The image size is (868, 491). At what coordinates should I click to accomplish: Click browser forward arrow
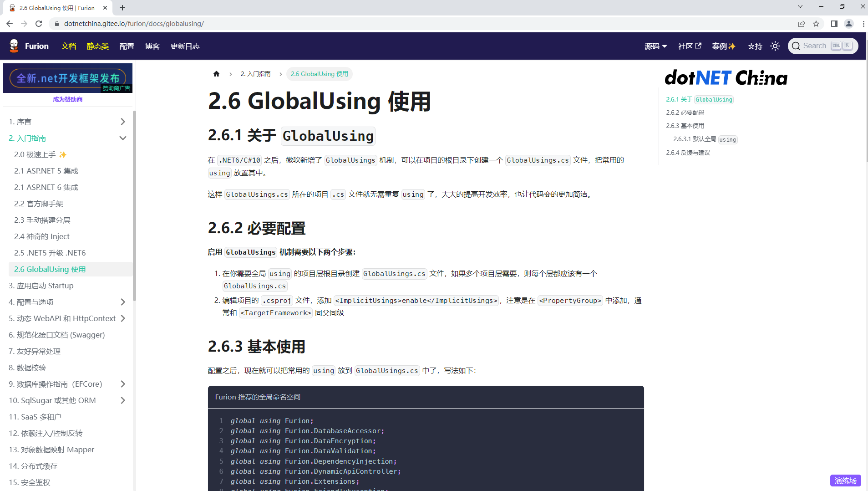click(24, 24)
